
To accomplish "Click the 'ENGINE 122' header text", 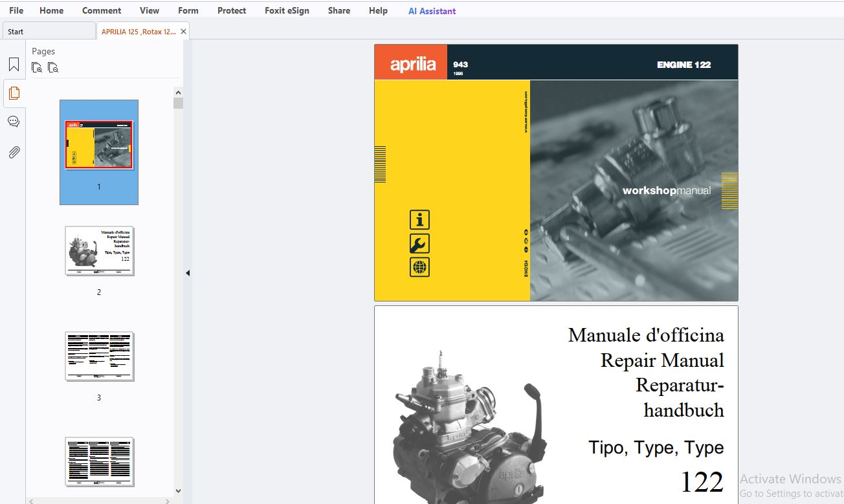I will [683, 65].
